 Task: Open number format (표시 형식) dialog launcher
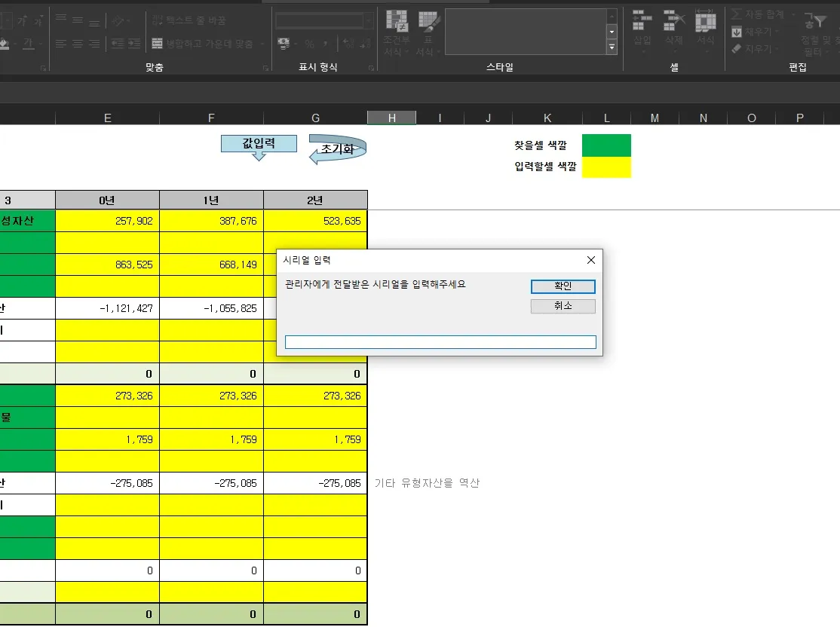[371, 68]
